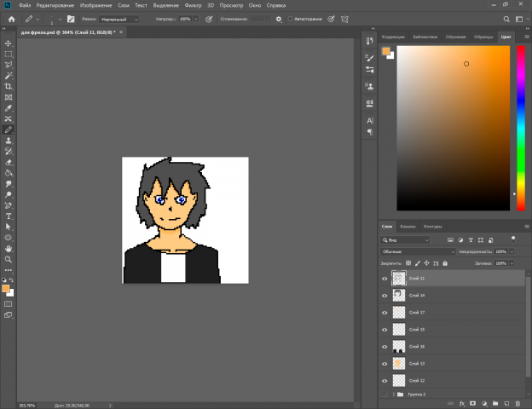This screenshot has width=532, height=409.
Task: Open layer filter type dropdown Вид
Action: pos(405,240)
